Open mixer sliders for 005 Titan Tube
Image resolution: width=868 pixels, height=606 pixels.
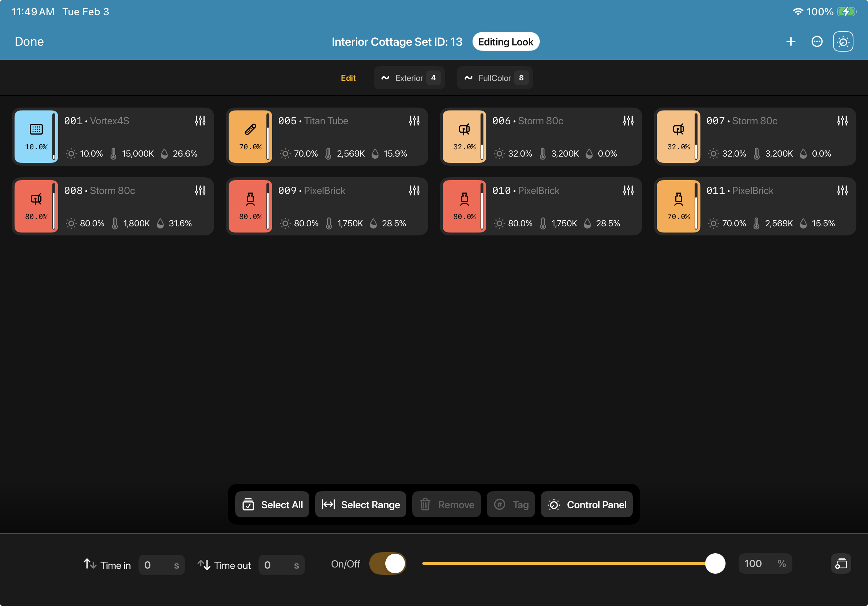(414, 121)
